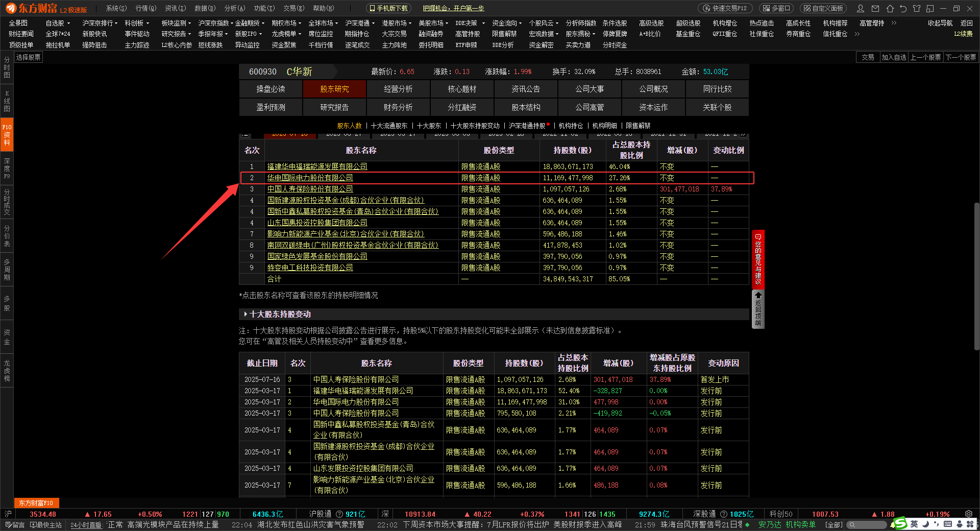Click the help icon beside 深股通

tap(724, 514)
